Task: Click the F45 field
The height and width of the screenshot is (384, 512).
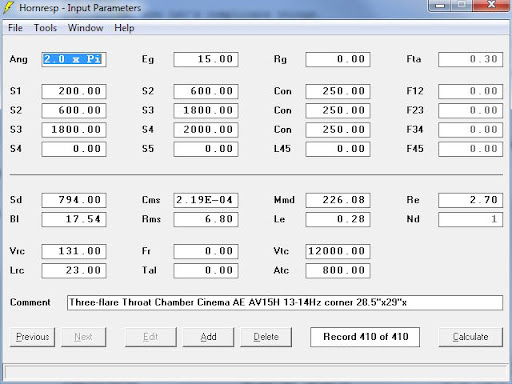Action: click(470, 149)
